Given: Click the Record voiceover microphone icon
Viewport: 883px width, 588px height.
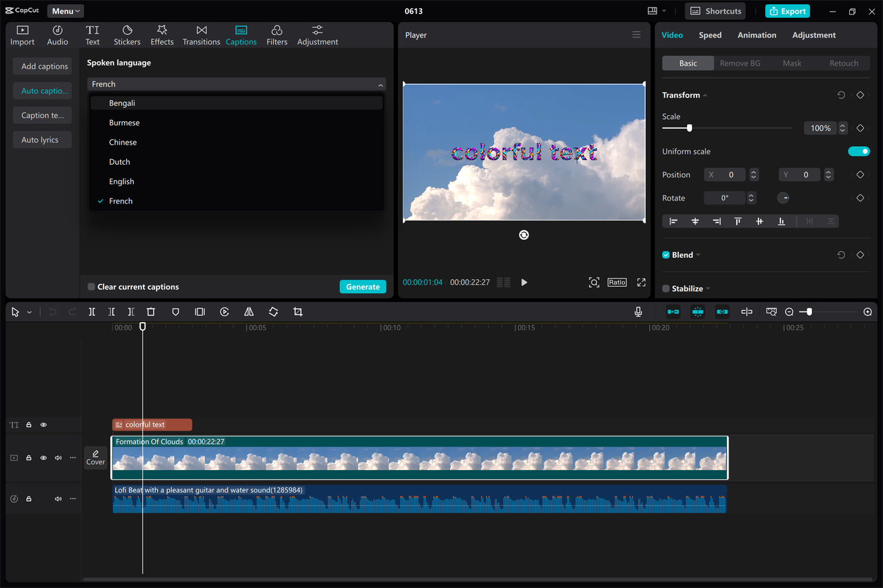Looking at the screenshot, I should pyautogui.click(x=638, y=312).
